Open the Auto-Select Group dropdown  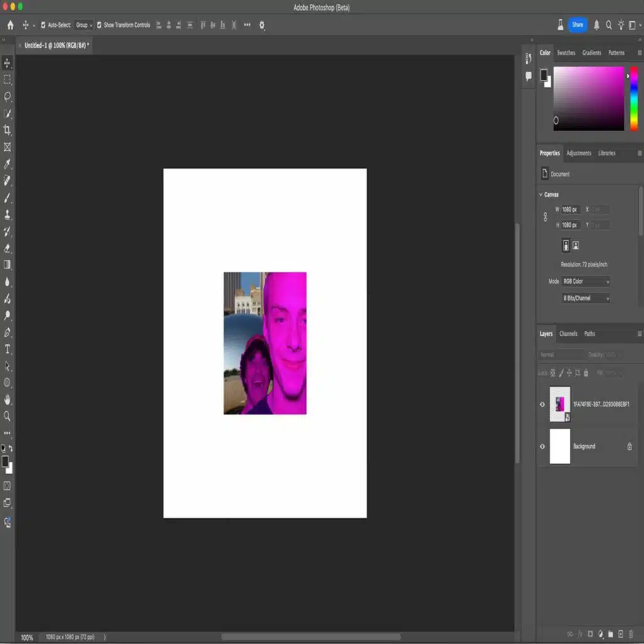click(x=84, y=25)
